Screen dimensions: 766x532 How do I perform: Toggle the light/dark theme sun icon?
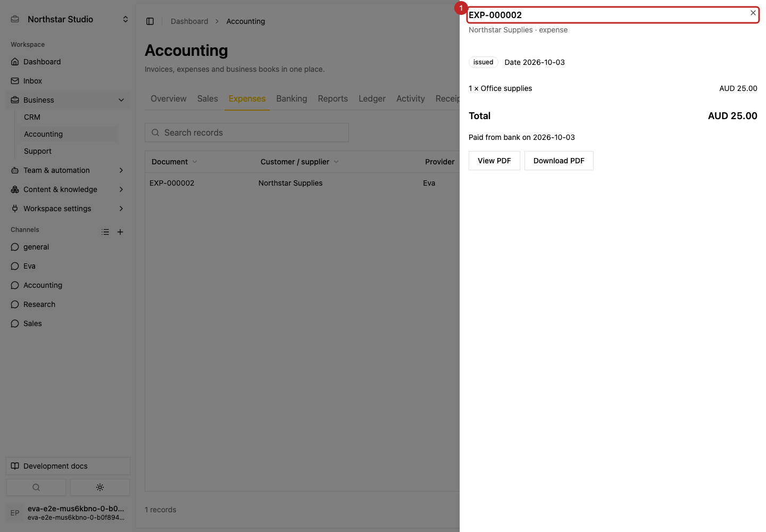[x=100, y=487]
